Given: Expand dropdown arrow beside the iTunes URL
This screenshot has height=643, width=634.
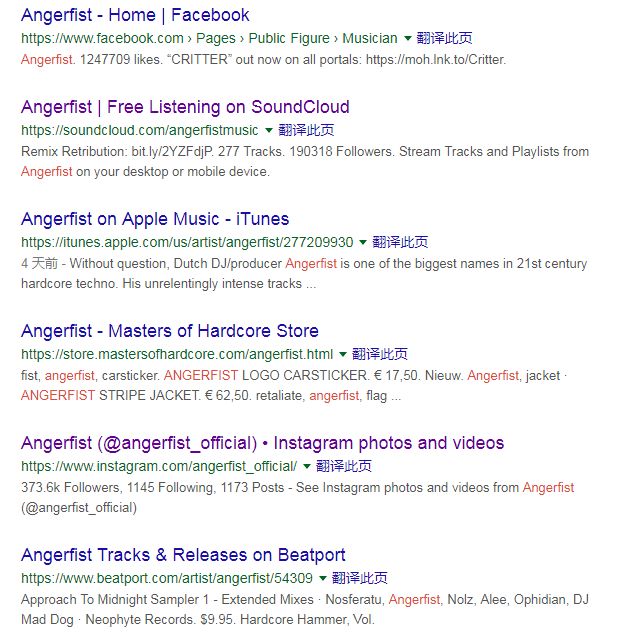Looking at the screenshot, I should pos(363,242).
